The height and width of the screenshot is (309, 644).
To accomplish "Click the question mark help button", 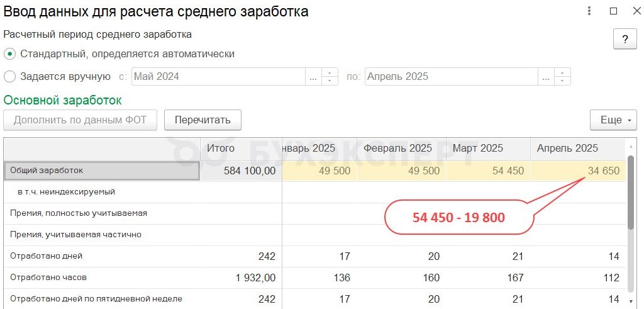I will coord(625,40).
